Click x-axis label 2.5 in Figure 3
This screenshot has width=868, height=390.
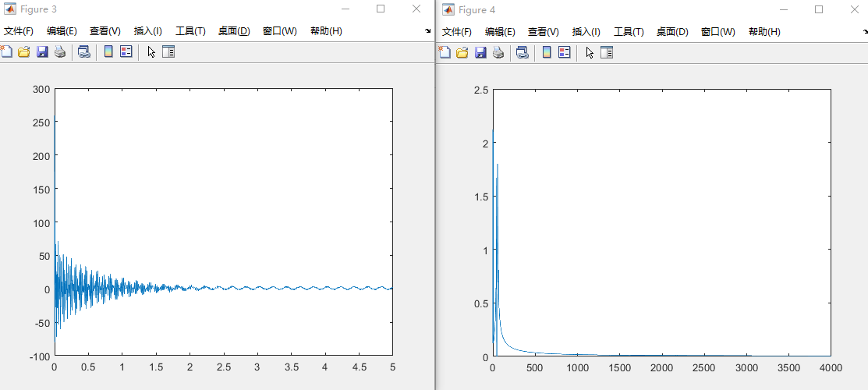click(x=223, y=367)
